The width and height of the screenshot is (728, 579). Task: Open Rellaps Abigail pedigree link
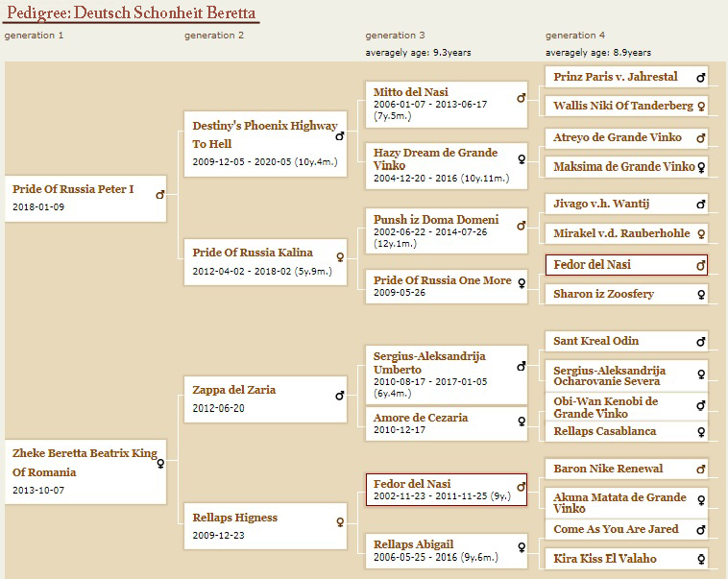click(413, 544)
